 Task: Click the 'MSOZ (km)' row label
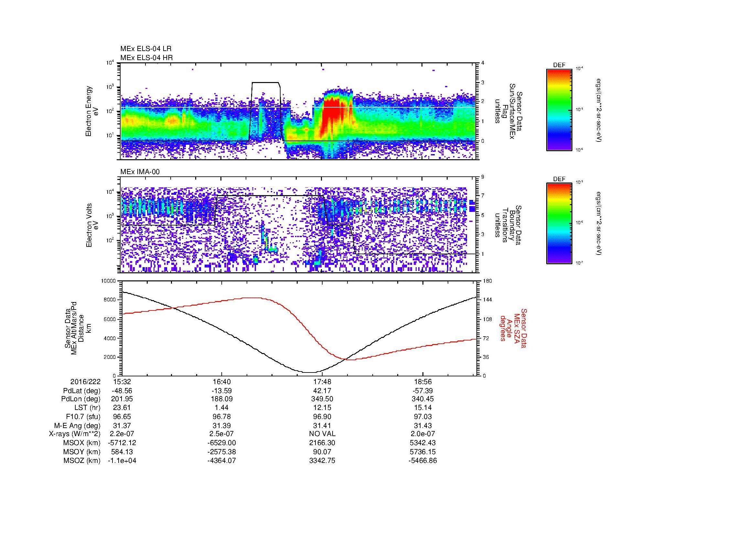tap(82, 461)
